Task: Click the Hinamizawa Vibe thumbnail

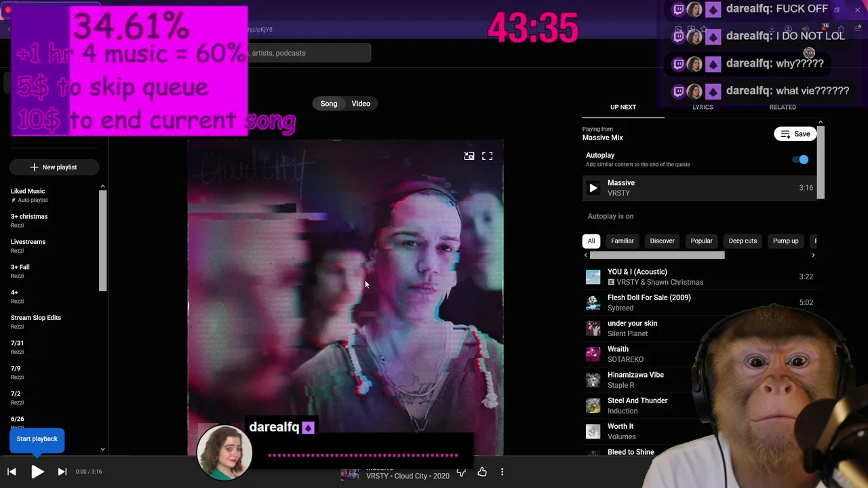Action: (x=593, y=380)
